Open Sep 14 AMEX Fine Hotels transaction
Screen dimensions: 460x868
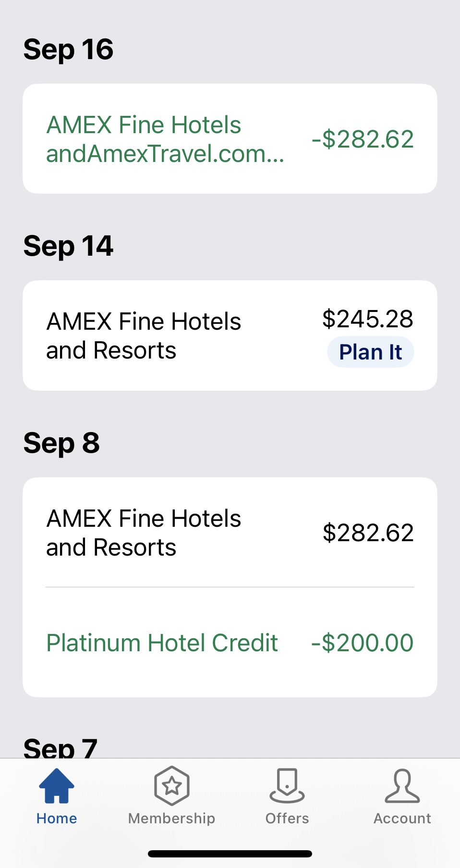click(144, 335)
